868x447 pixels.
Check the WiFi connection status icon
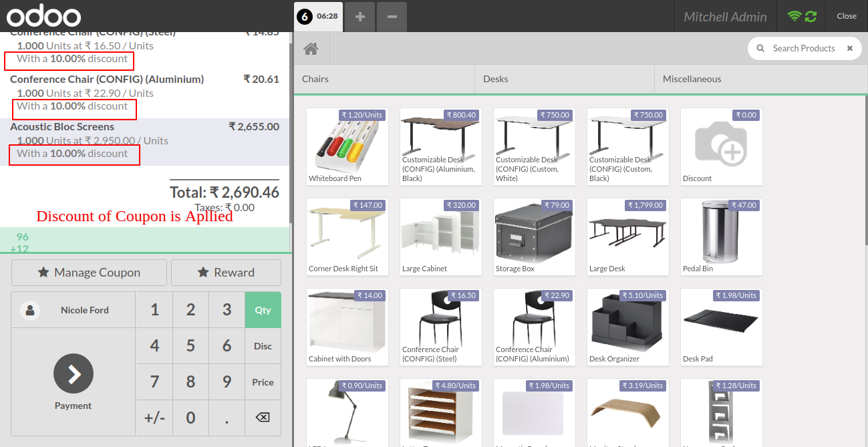[x=794, y=16]
